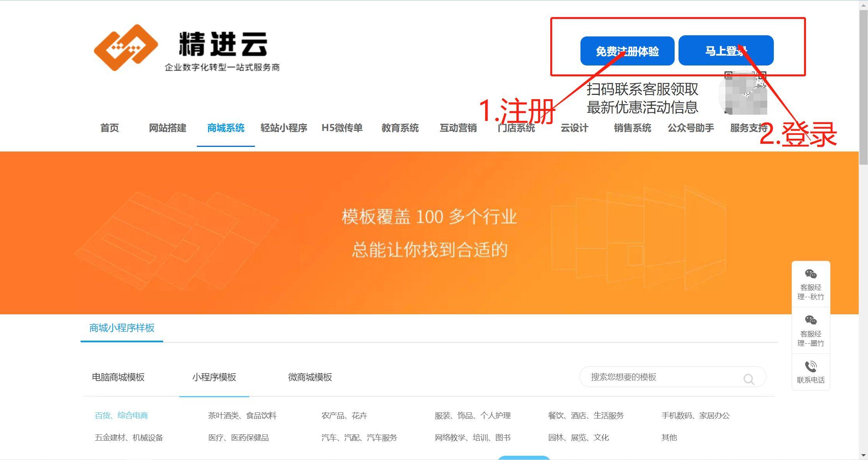
Task: Open 互动营销 navigation item
Action: [x=458, y=128]
